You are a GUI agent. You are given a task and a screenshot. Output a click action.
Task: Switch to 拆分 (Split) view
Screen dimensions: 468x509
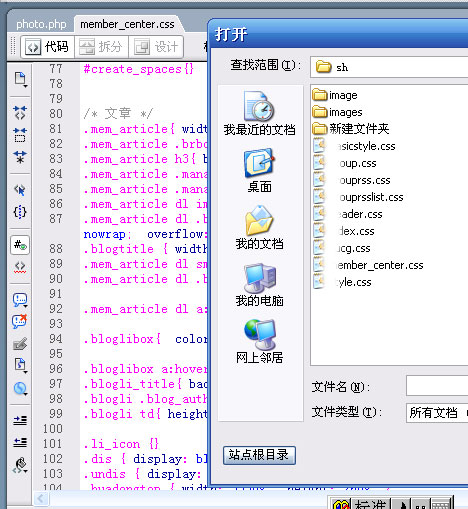(x=101, y=47)
